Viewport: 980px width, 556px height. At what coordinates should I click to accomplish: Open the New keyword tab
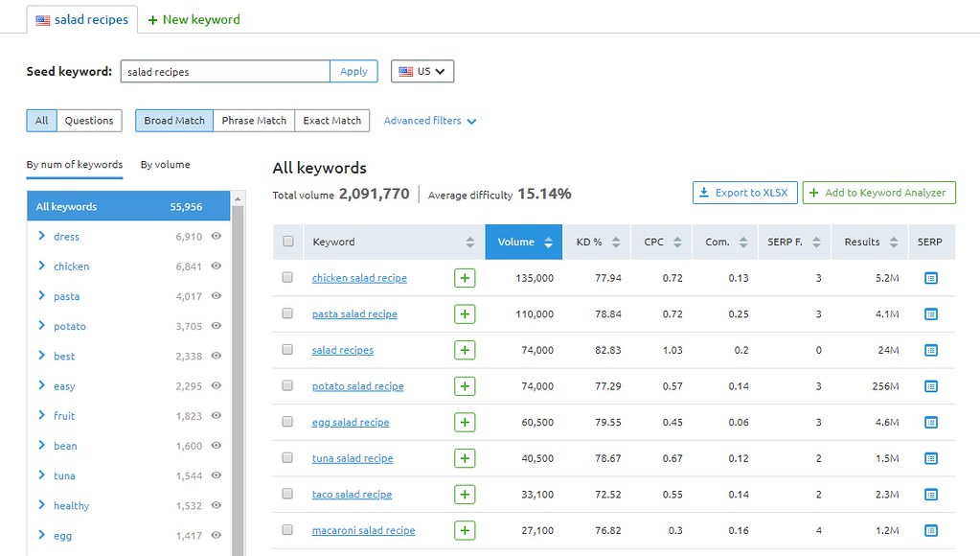click(x=194, y=19)
